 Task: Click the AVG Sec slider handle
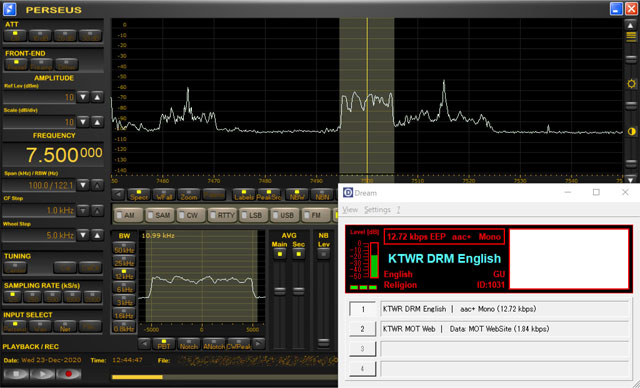(x=298, y=291)
